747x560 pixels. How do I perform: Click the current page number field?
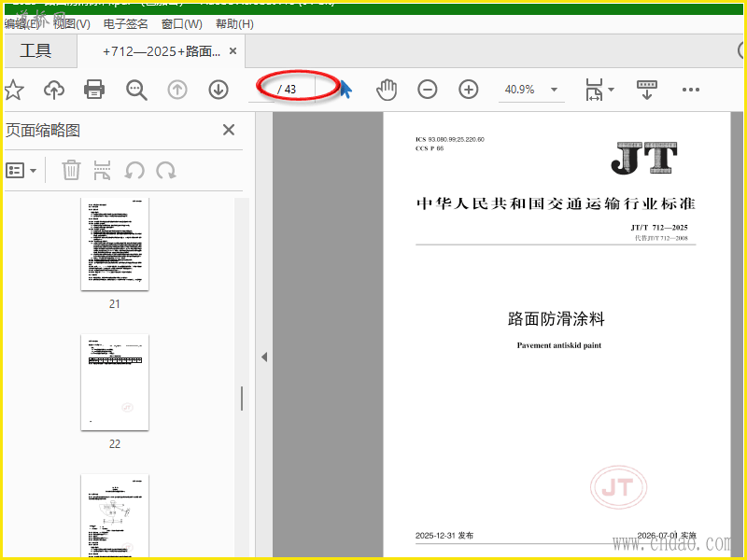point(261,90)
